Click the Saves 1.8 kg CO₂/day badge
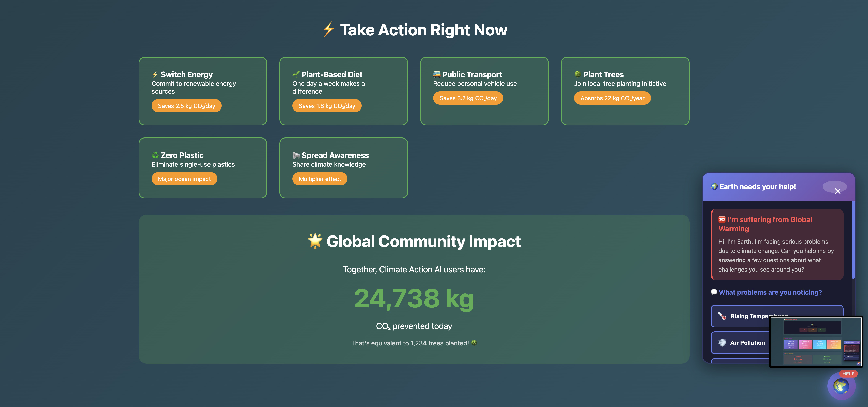This screenshot has width=868, height=407. coord(326,106)
